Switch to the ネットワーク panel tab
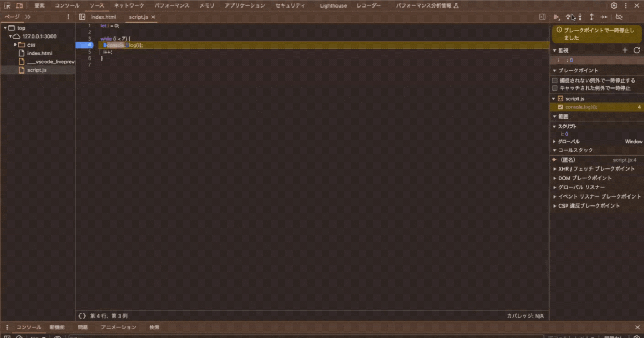 tap(129, 5)
